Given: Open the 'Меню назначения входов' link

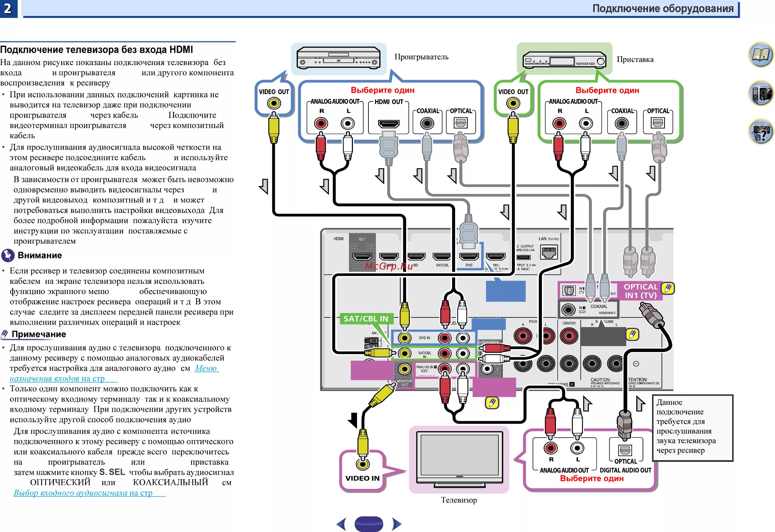Looking at the screenshot, I should pyautogui.click(x=114, y=373).
